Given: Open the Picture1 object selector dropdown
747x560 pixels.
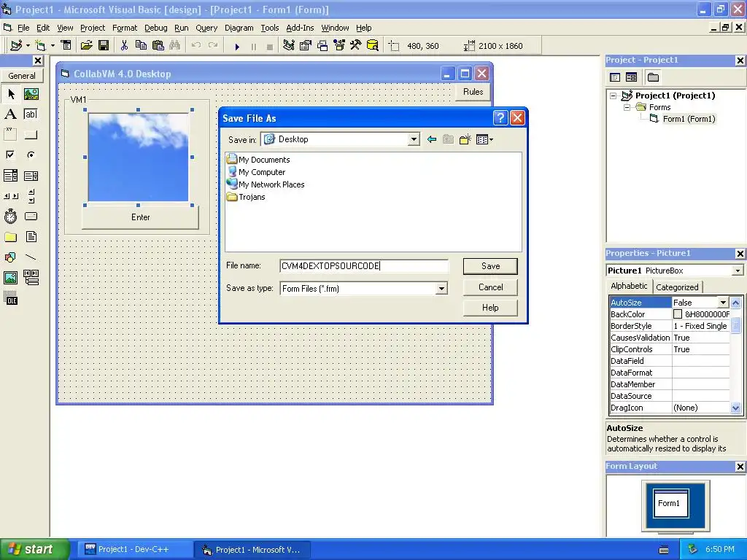Looking at the screenshot, I should coord(738,271).
